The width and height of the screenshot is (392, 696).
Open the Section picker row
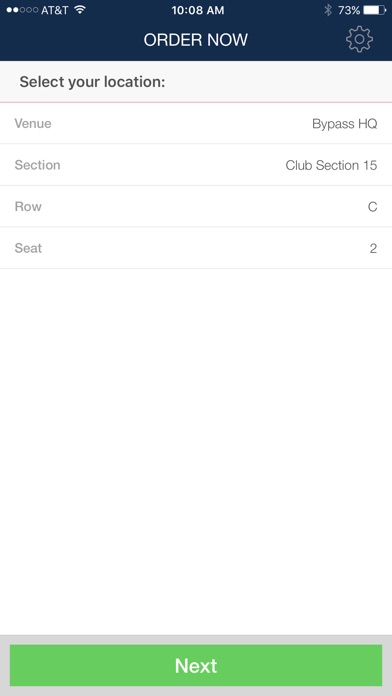tap(196, 165)
